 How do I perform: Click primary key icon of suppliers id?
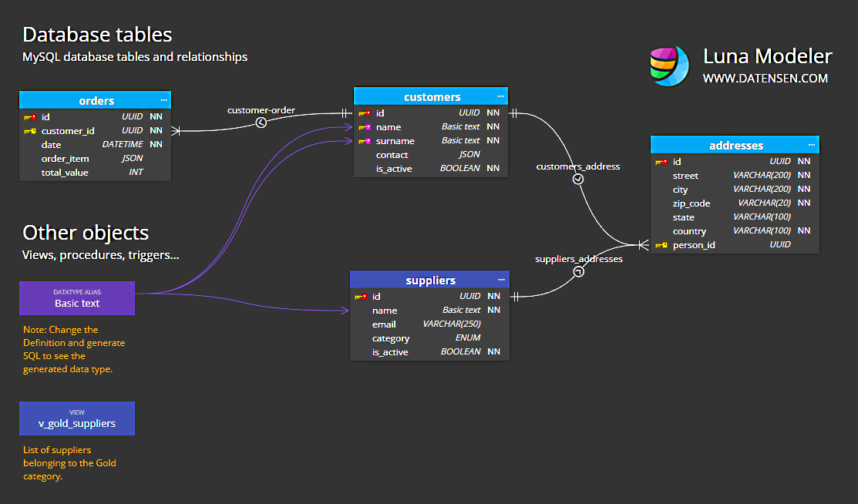pyautogui.click(x=361, y=297)
